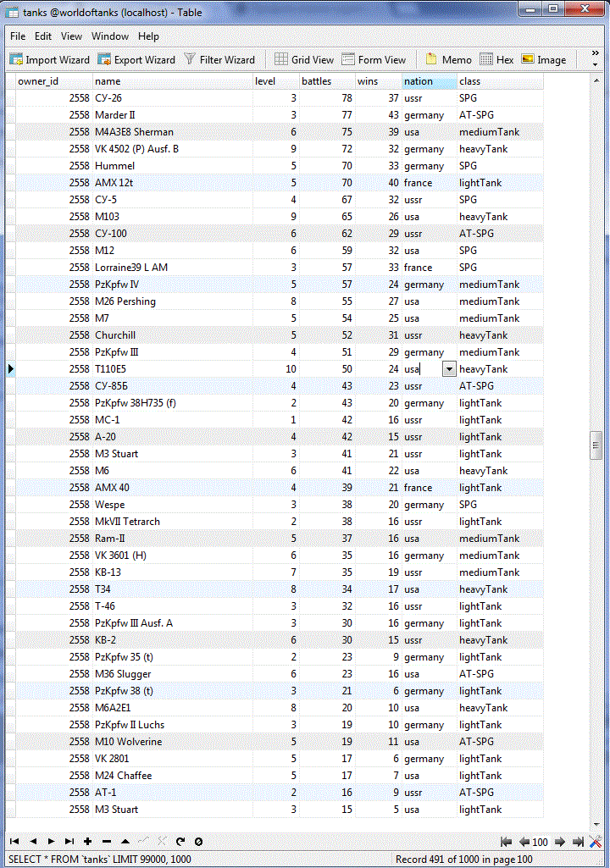Screen dimensions: 610x868
Task: Select the 'AMX 12t' name cell
Action: 172,183
